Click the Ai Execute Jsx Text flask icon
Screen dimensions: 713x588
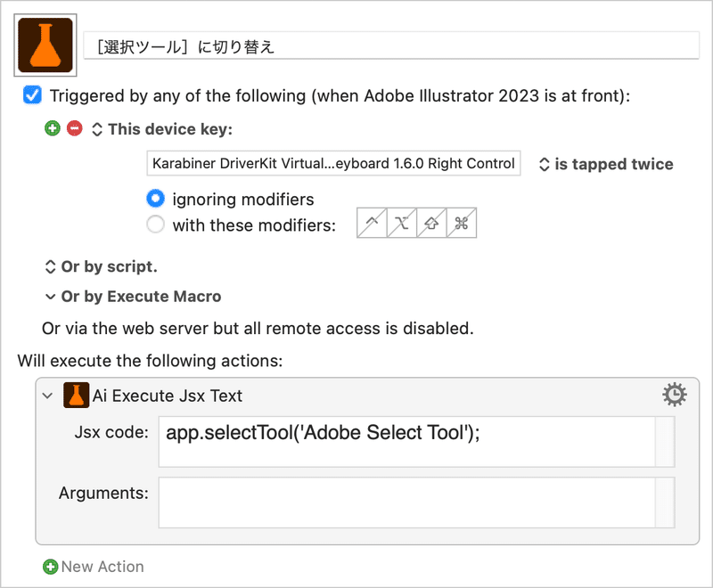point(76,396)
